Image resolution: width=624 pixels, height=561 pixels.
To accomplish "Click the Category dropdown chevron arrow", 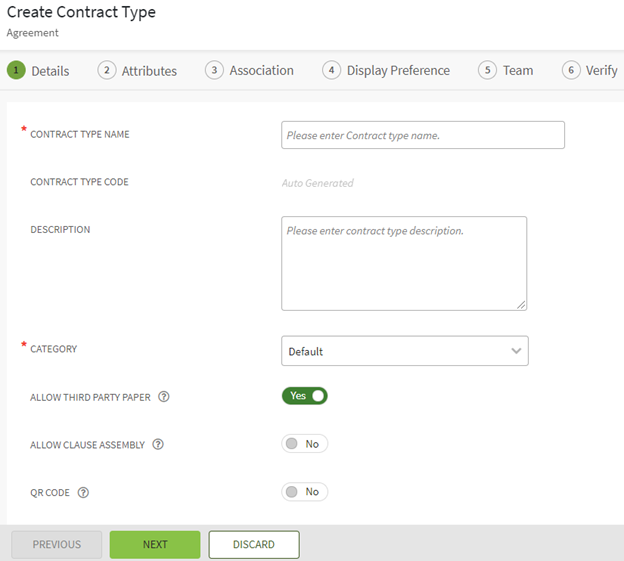I will (x=516, y=351).
